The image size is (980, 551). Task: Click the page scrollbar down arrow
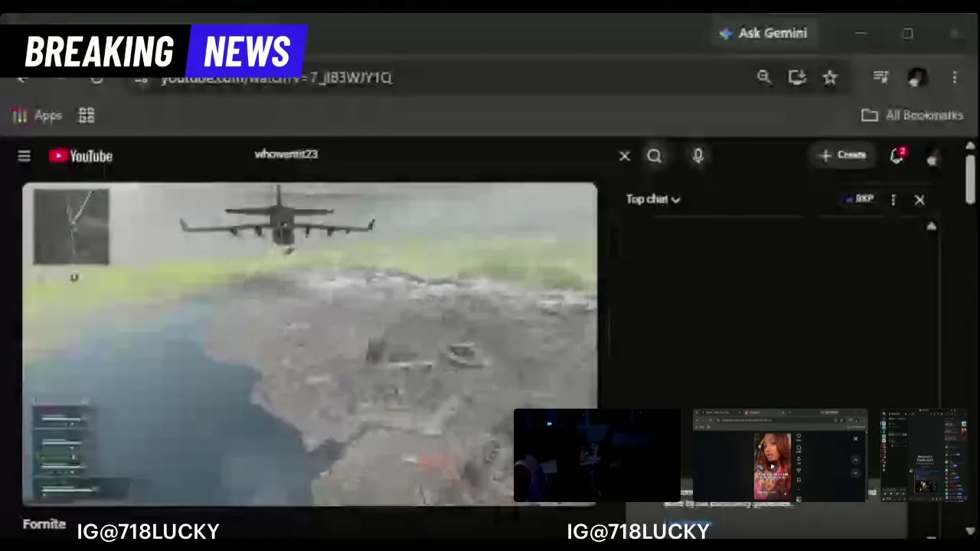pyautogui.click(x=971, y=531)
